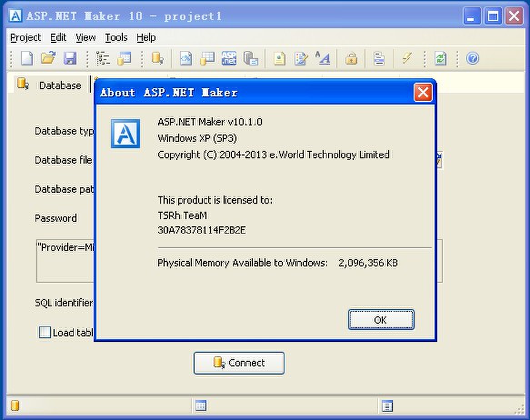530x420 pixels.
Task: Click the database connect cylinder toolbar icon
Action: pyautogui.click(x=158, y=58)
